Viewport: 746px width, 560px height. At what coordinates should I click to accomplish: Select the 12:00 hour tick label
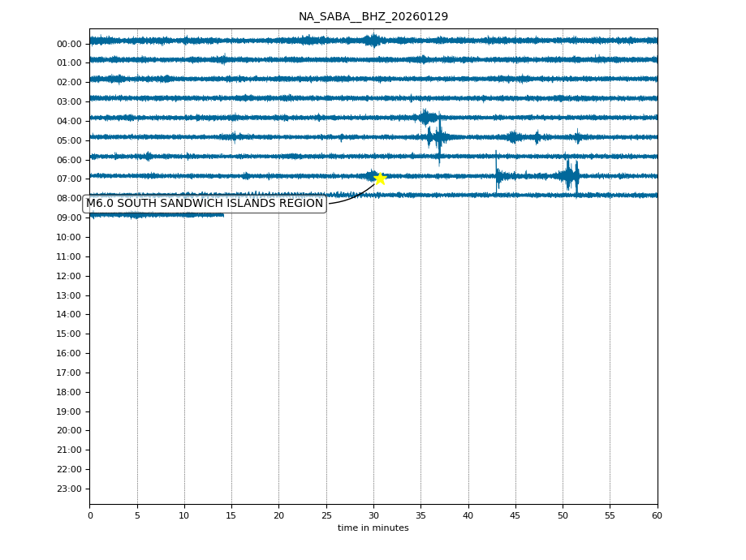click(x=69, y=276)
